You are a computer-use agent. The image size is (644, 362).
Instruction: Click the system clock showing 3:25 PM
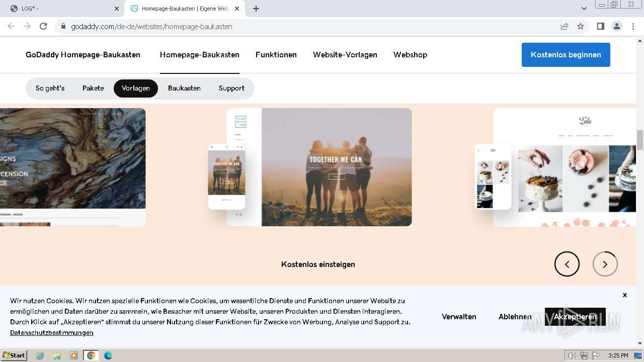click(x=618, y=355)
